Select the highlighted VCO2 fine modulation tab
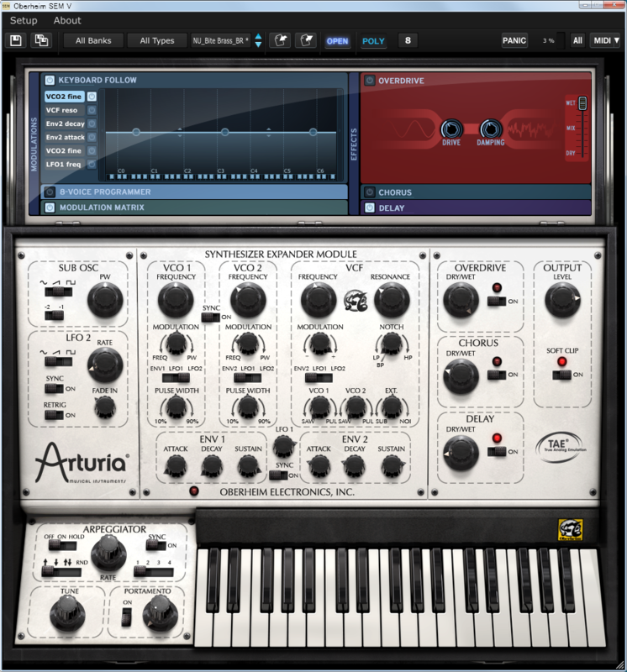 click(64, 97)
